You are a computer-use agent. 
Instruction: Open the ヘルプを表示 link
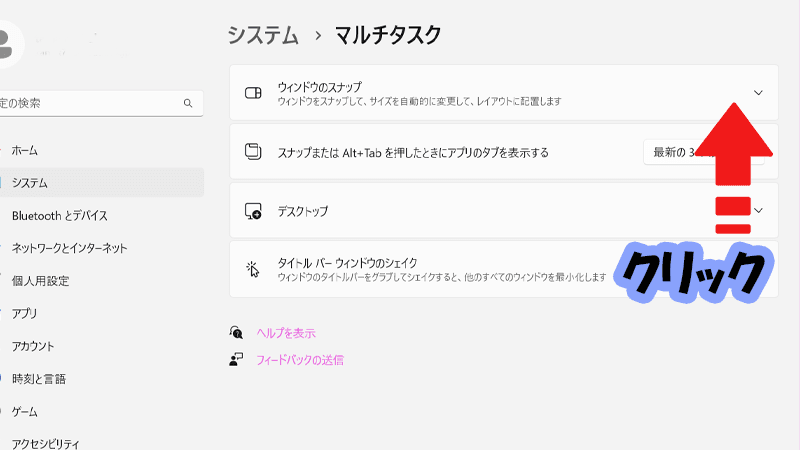tap(286, 333)
